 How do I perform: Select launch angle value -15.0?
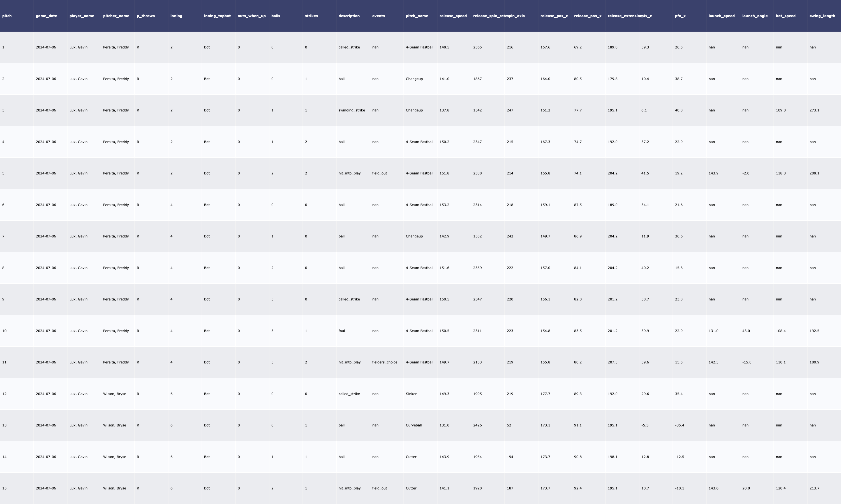[x=747, y=362]
